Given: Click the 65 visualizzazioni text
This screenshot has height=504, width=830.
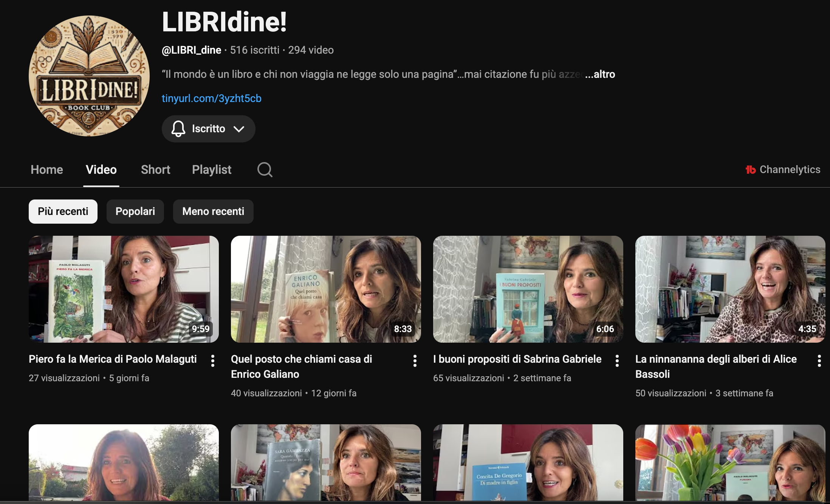Looking at the screenshot, I should [x=469, y=378].
